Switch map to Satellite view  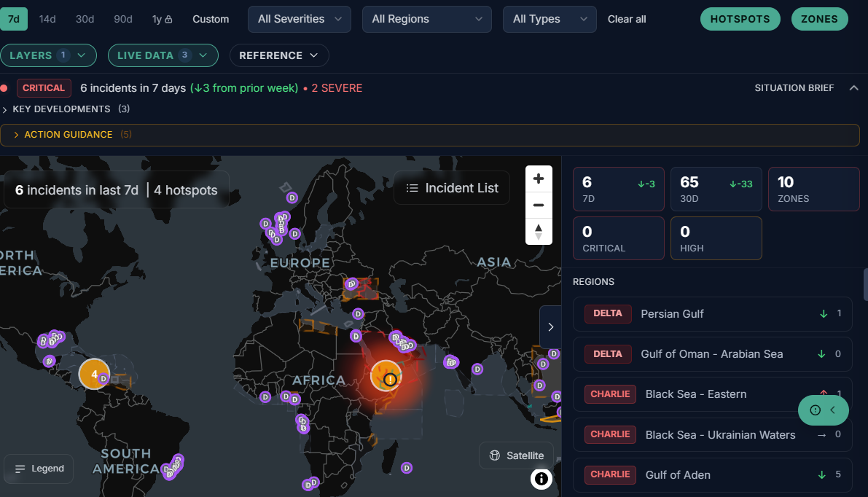point(517,455)
